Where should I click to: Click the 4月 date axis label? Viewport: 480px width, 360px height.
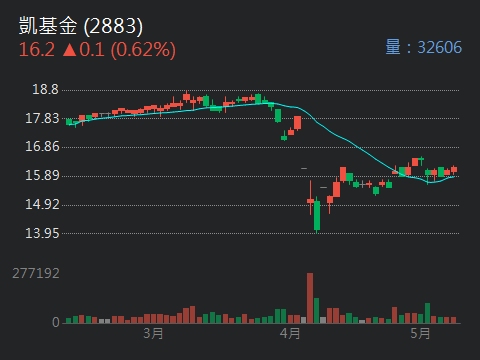(x=290, y=333)
